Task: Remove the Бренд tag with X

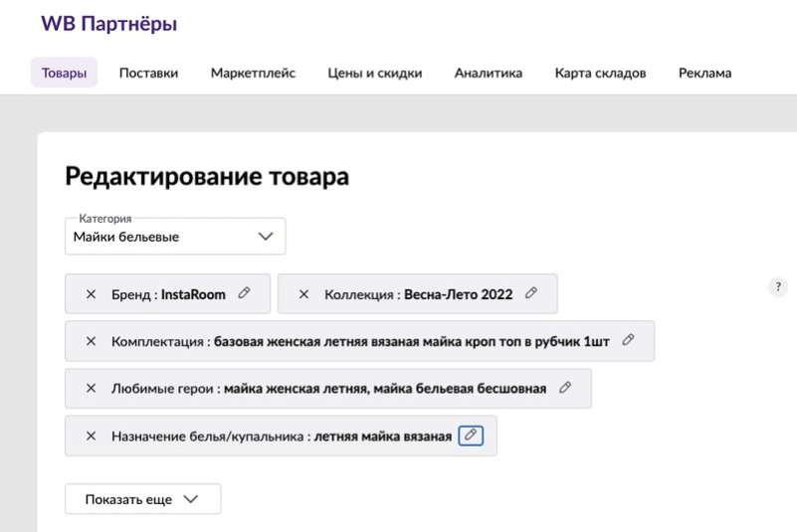Action: [91, 294]
